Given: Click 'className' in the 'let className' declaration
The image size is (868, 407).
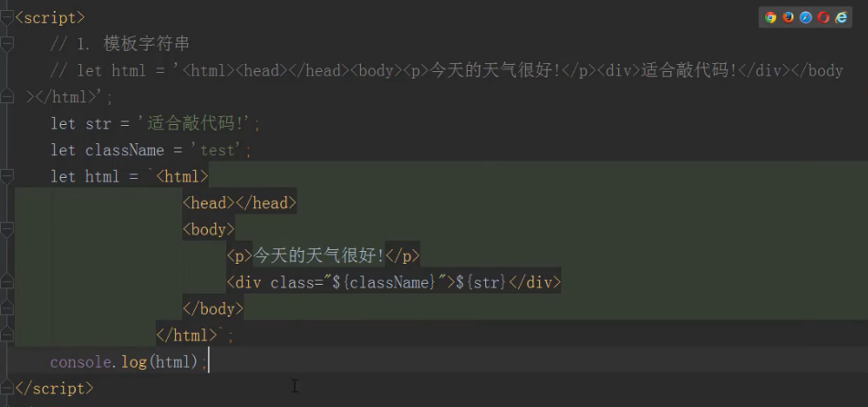Looking at the screenshot, I should [124, 150].
